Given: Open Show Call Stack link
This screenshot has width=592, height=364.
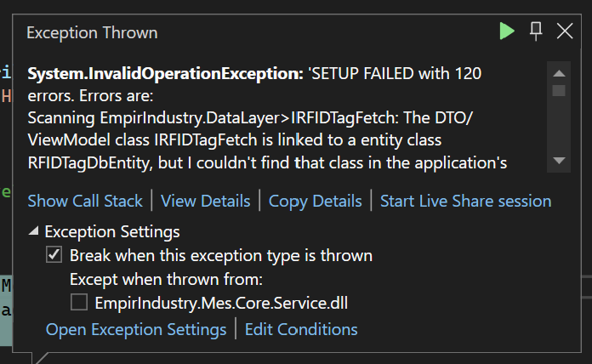Looking at the screenshot, I should (x=85, y=201).
